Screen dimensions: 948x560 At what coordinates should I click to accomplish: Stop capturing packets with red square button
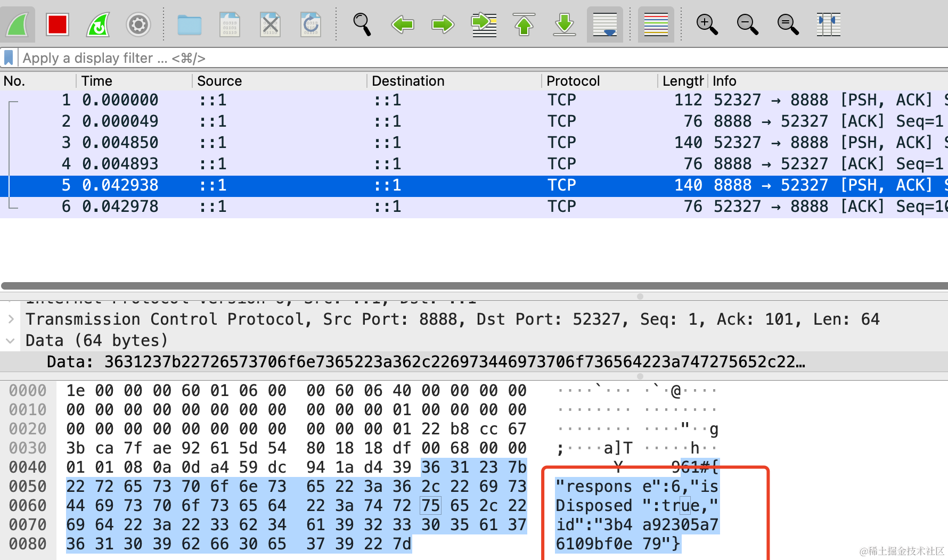[x=57, y=24]
